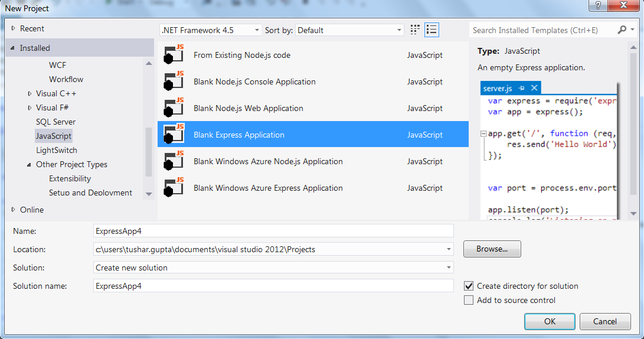Viewport: 644px width, 339px height.
Task: Click tree scrollbar up arrow
Action: pos(149,63)
